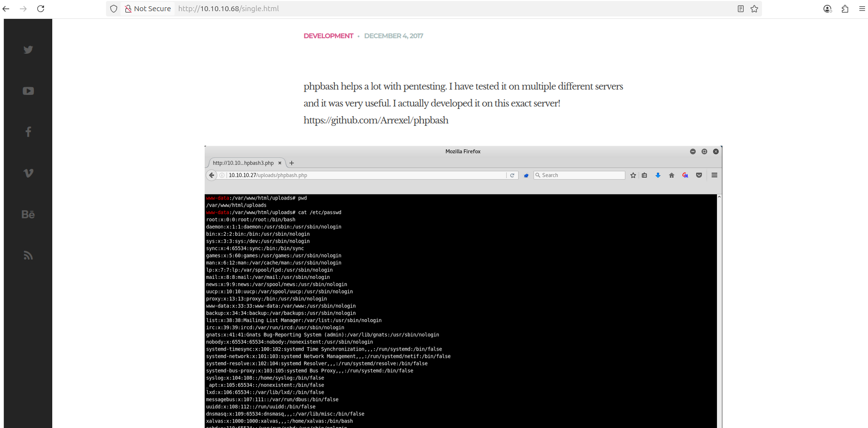Click the www-data:x:33:33 passwd line
868x428 pixels.
[281, 306]
